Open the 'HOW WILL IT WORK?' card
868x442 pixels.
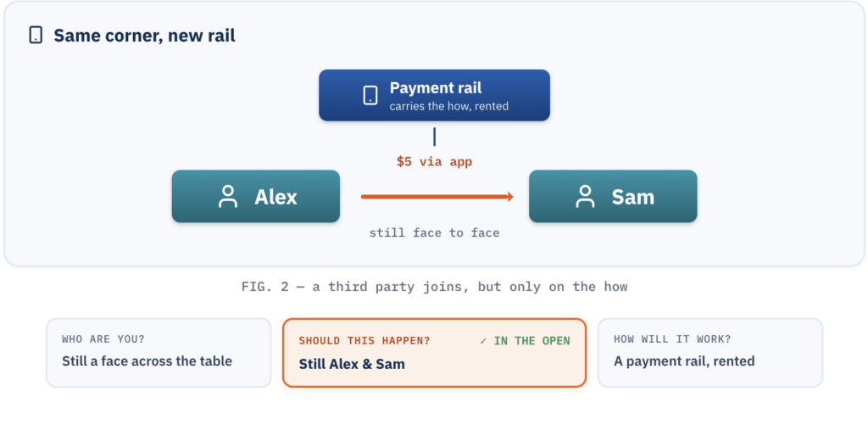click(x=710, y=352)
